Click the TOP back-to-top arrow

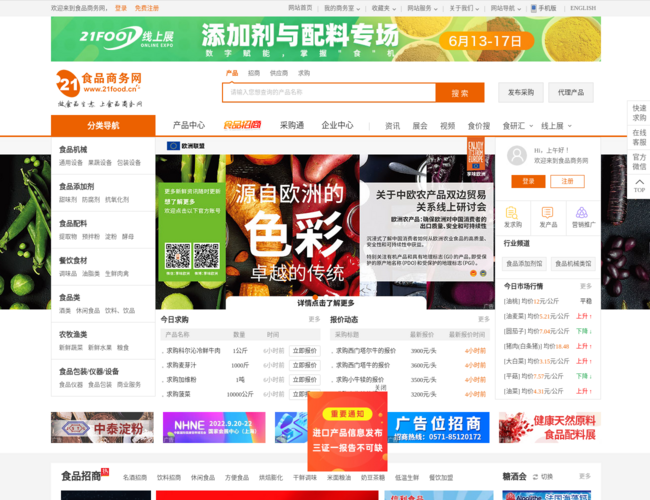pyautogui.click(x=639, y=186)
